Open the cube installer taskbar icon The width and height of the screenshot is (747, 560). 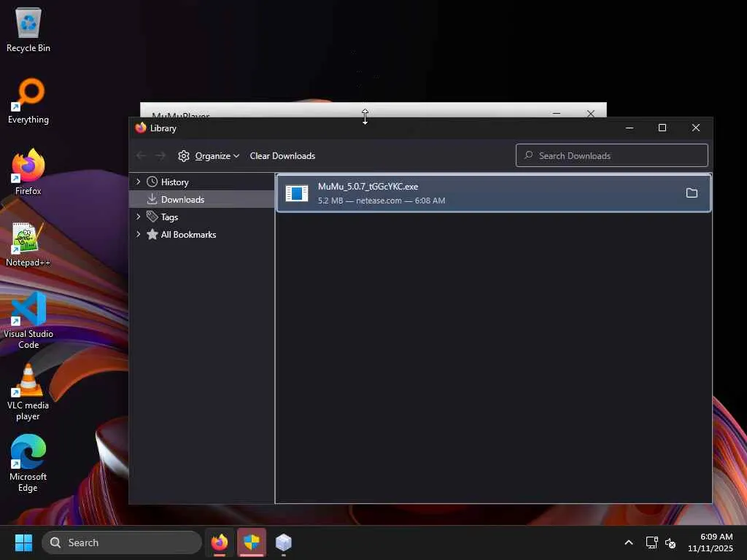(x=284, y=542)
